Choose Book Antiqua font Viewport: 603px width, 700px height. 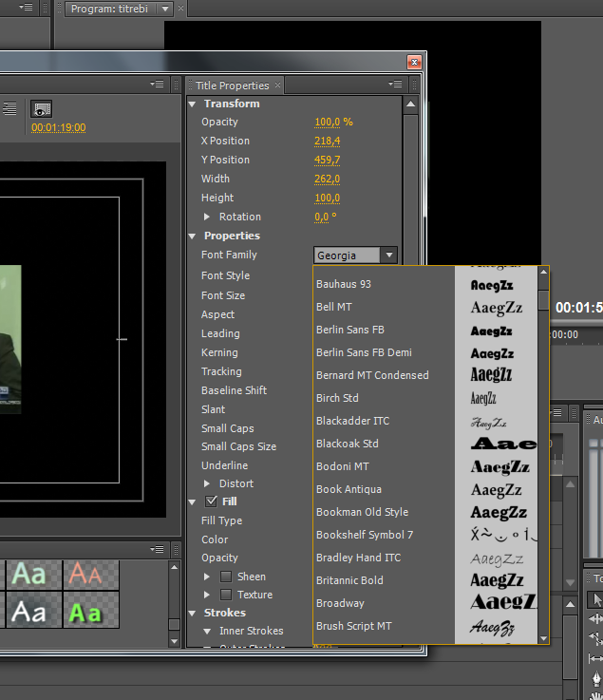[384, 489]
